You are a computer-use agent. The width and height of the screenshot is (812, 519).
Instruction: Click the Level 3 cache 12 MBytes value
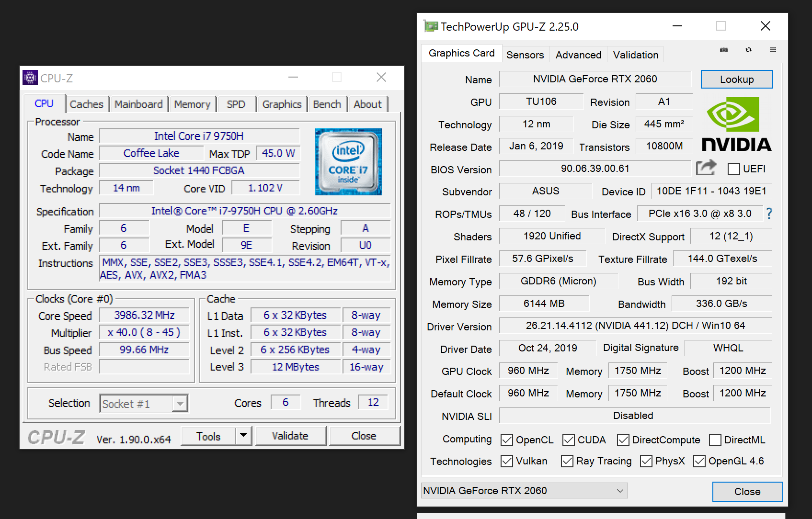[296, 367]
